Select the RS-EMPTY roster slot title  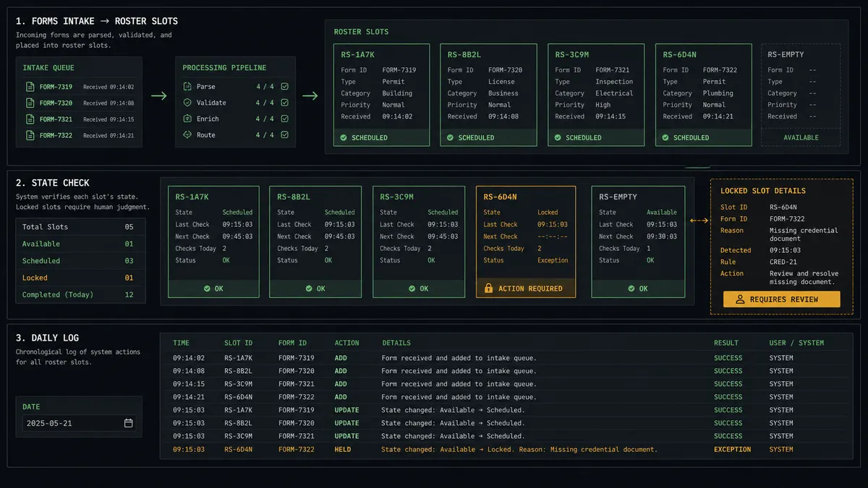(786, 54)
